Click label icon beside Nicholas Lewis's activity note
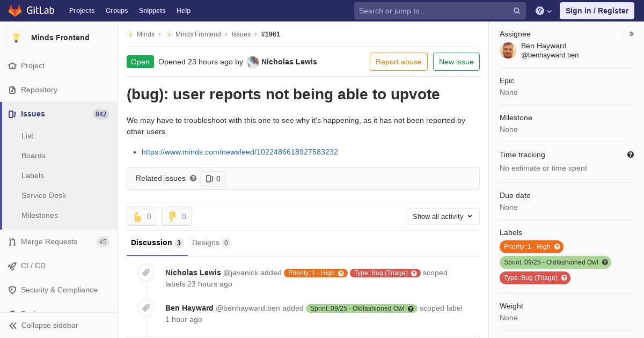 [x=146, y=273]
